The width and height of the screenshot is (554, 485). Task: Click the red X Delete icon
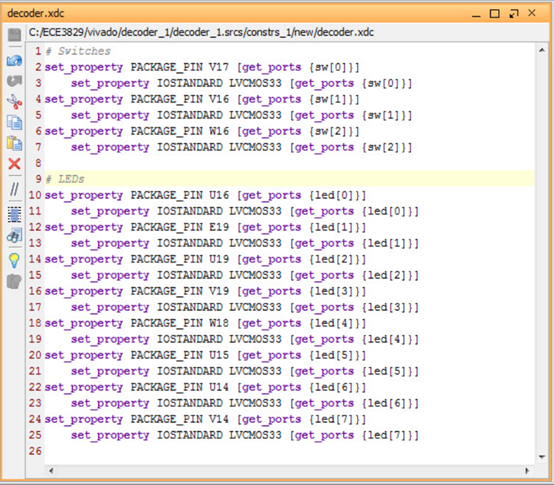point(14,164)
